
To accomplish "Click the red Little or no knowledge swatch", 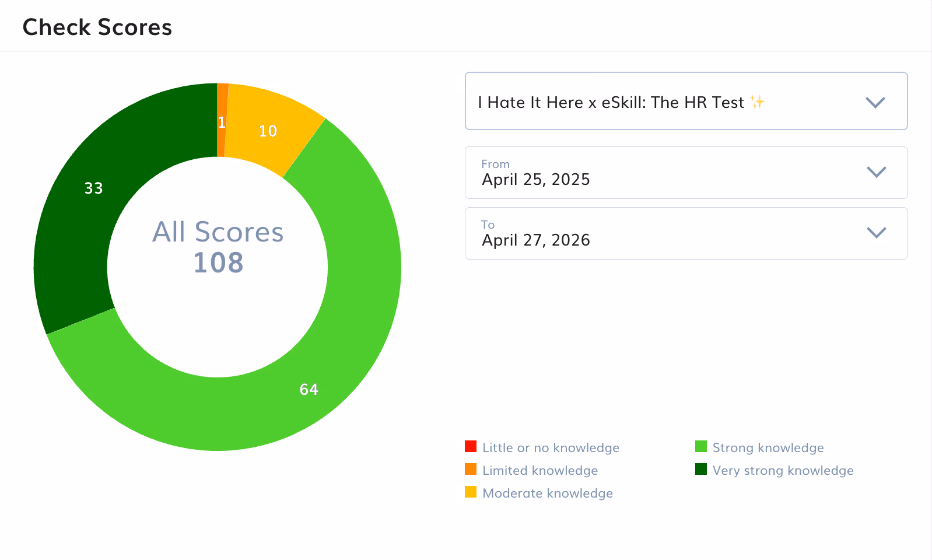I will [x=471, y=447].
